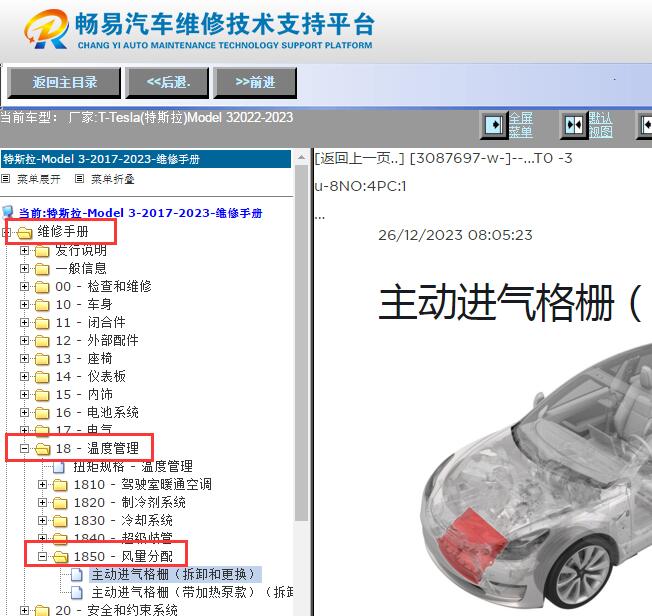This screenshot has height=616, width=652.
Task: Select 16 - 电池系统 label
Action: 97,413
